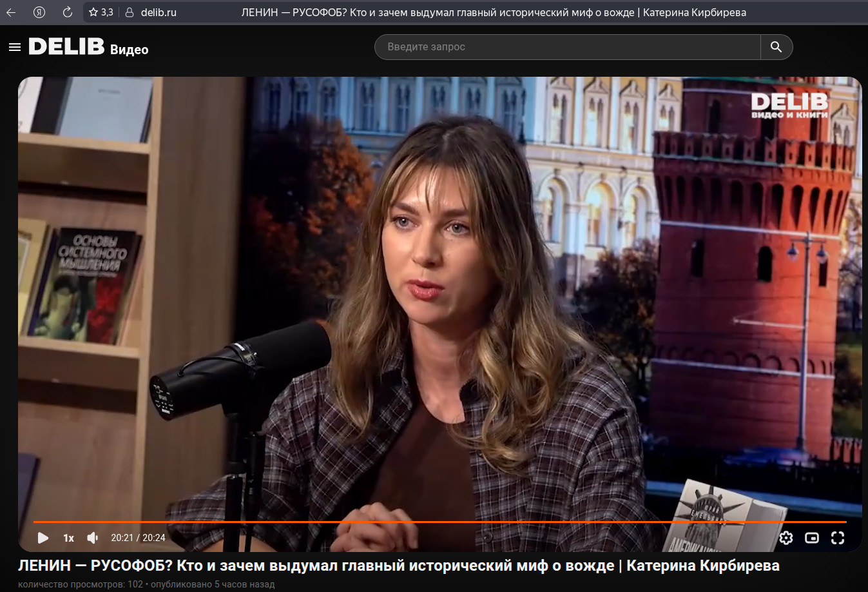Click the Yandex home icon in the browser bar
868x592 pixels.
click(x=39, y=12)
